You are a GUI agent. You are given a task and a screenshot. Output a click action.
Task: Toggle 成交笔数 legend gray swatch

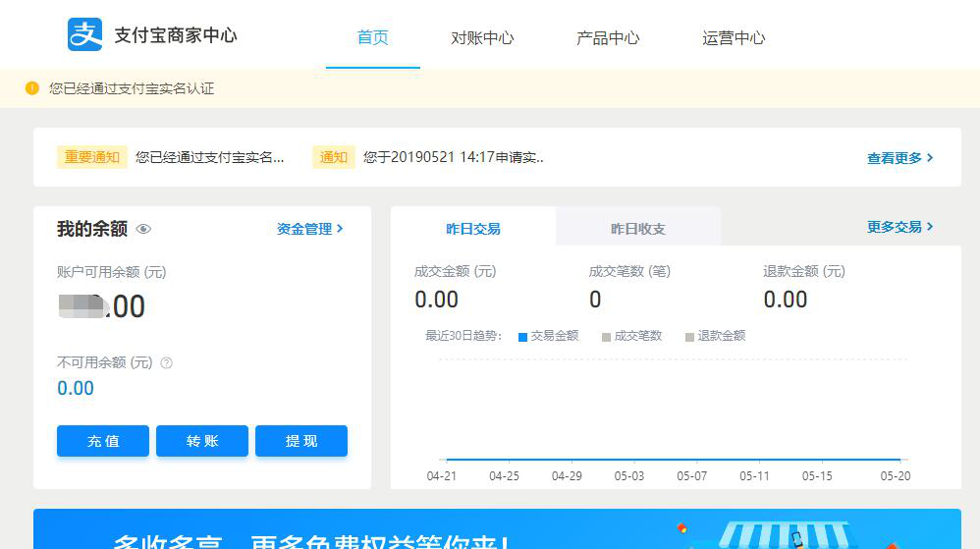tap(606, 337)
